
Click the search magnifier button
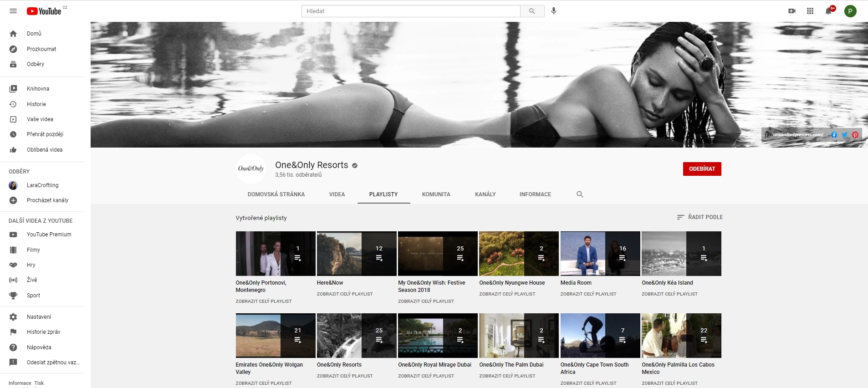coord(532,11)
